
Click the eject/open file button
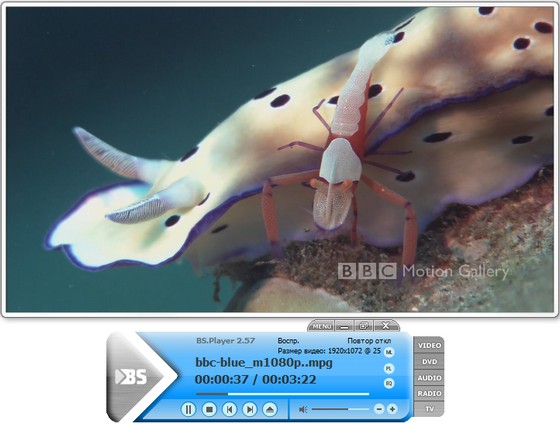[270, 409]
